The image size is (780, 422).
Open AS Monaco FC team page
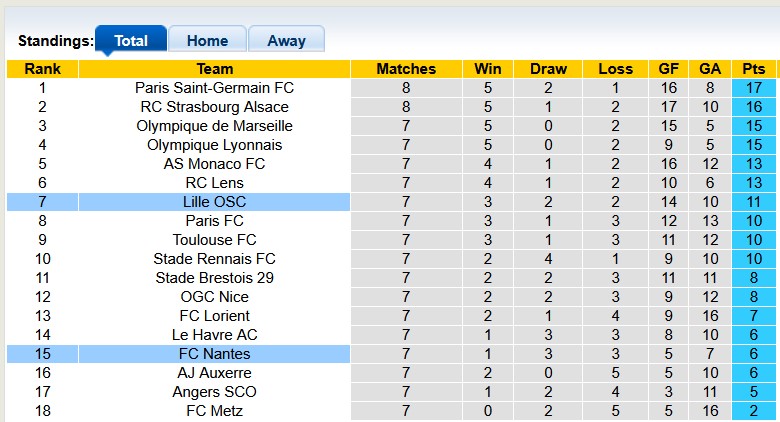(x=215, y=164)
